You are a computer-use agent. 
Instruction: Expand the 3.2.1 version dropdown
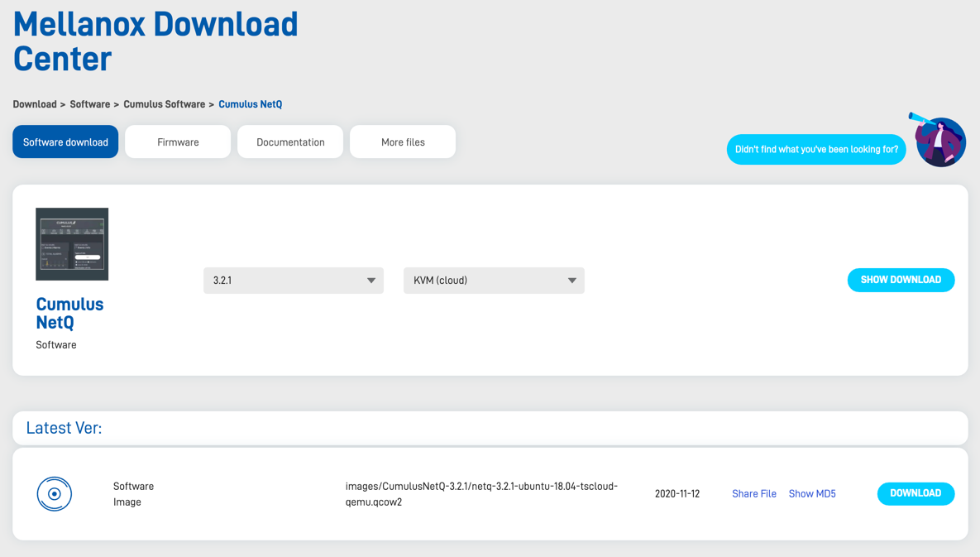294,281
